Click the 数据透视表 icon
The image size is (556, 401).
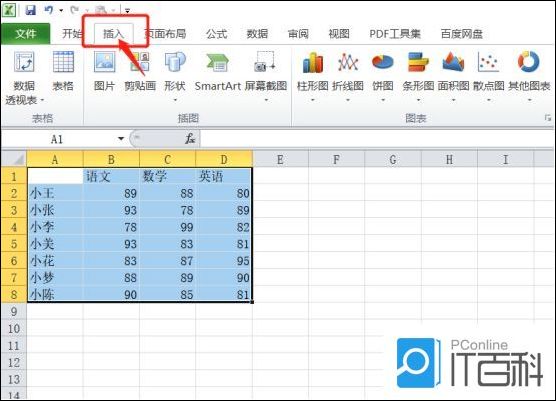click(24, 62)
